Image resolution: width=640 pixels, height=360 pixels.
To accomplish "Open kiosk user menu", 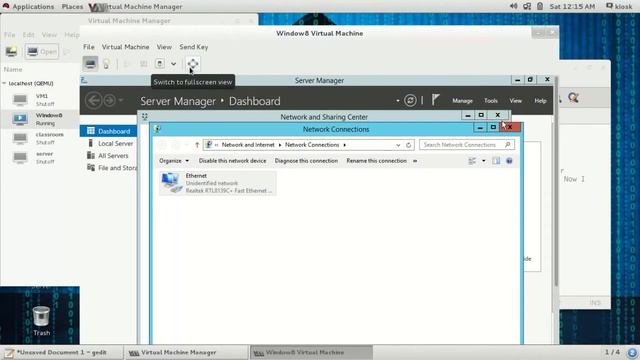I will point(619,7).
